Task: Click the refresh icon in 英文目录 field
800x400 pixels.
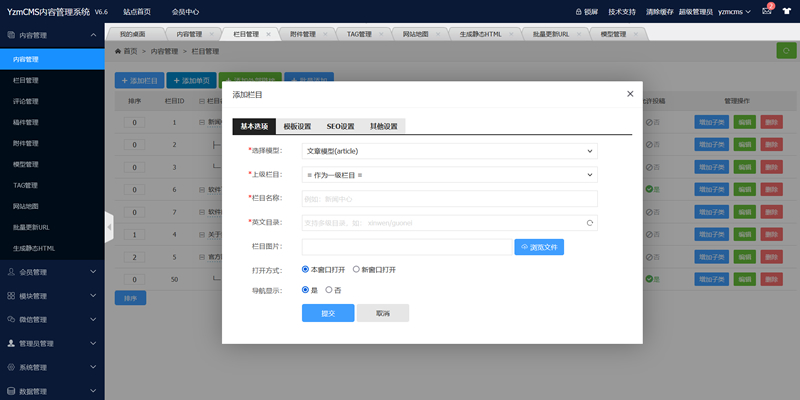Action: (589, 223)
